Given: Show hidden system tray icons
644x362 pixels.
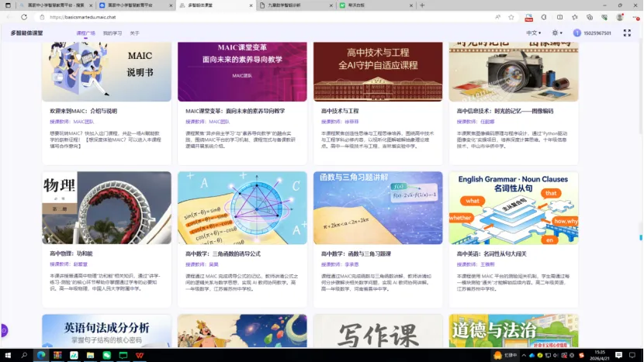Looking at the screenshot, I should tap(524, 356).
